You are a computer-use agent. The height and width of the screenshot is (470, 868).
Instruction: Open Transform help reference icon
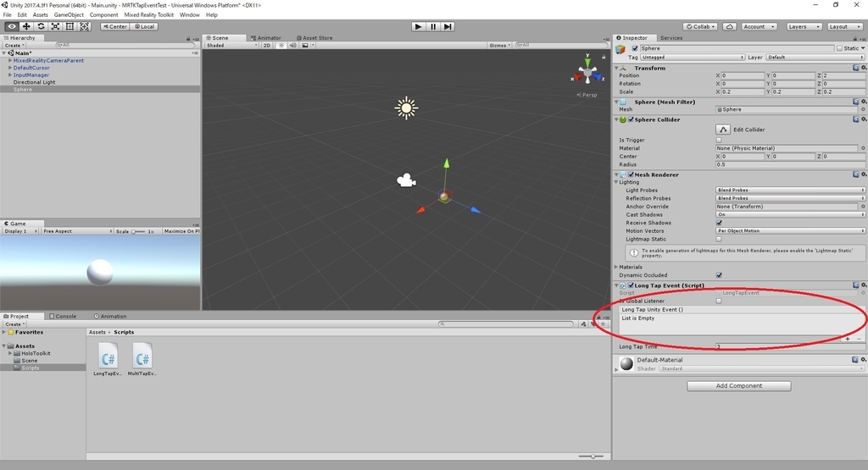tap(856, 68)
